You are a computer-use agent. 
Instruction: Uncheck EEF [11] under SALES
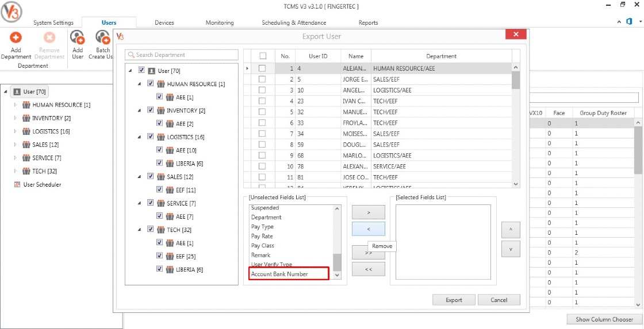159,189
